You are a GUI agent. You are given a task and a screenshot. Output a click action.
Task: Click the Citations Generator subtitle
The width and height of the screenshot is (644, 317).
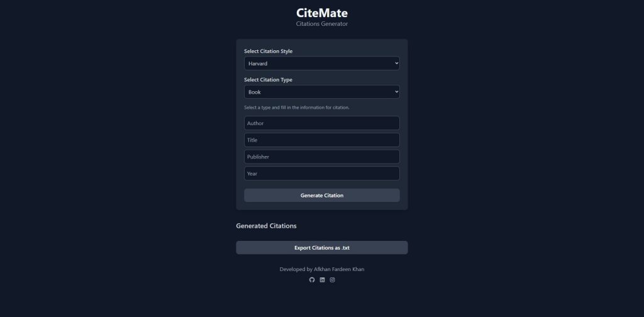click(x=321, y=24)
